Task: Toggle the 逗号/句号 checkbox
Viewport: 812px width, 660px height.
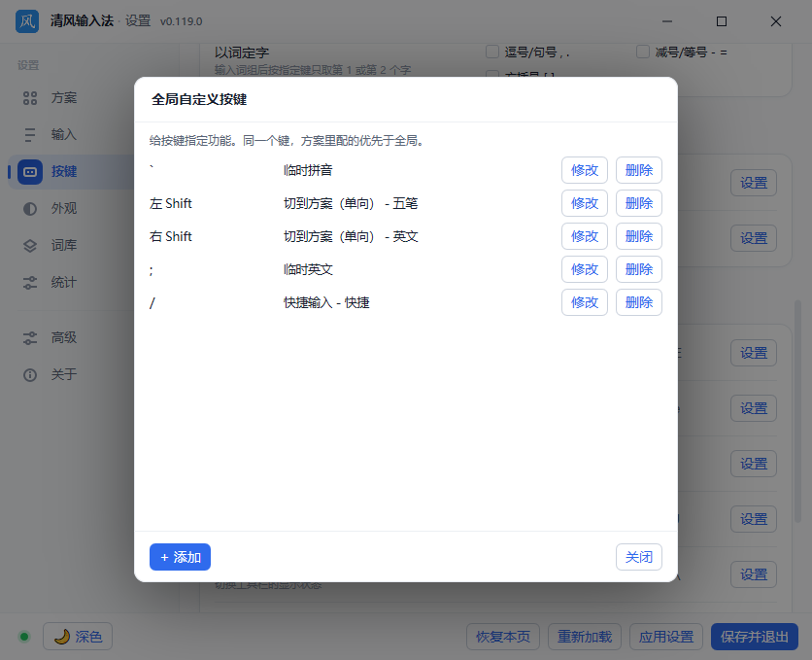Action: point(492,52)
